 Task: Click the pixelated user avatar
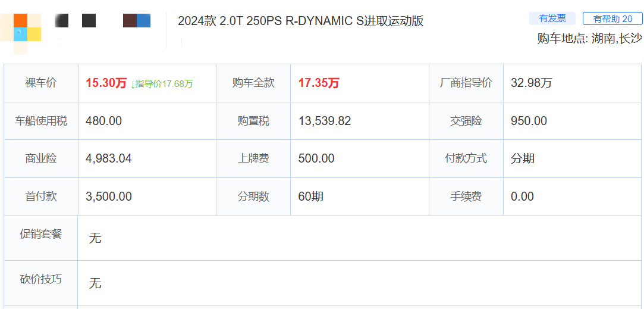coord(21,34)
